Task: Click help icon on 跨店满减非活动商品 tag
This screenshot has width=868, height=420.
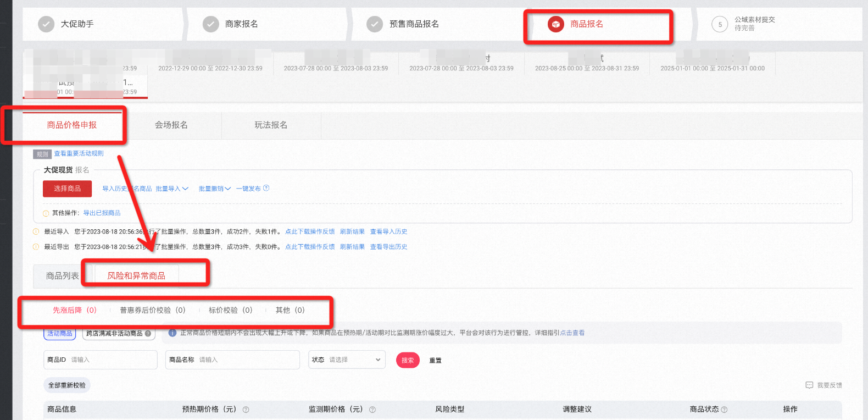Action: [148, 333]
